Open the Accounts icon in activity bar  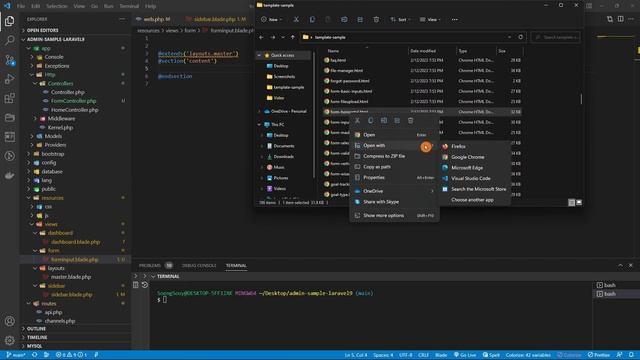coord(9,321)
